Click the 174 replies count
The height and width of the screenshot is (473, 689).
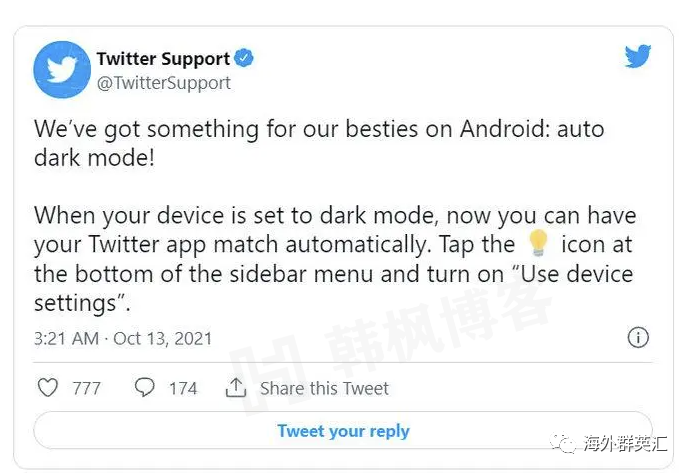click(x=183, y=388)
